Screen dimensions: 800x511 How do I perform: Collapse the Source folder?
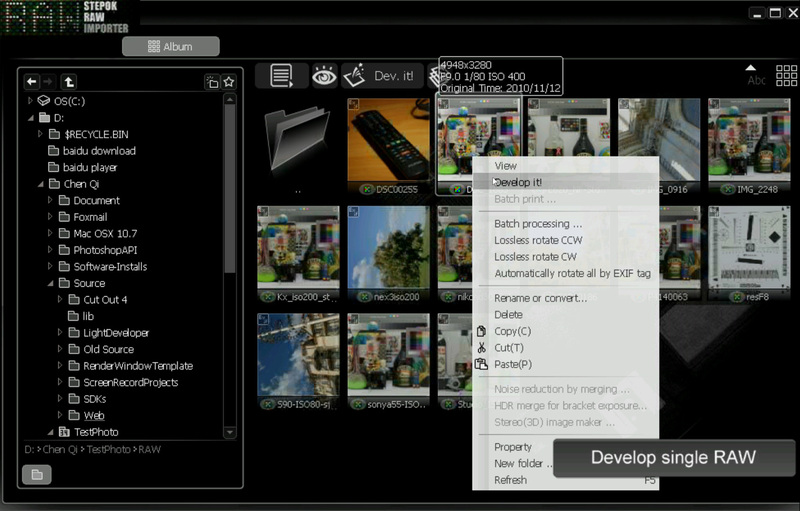(x=51, y=283)
